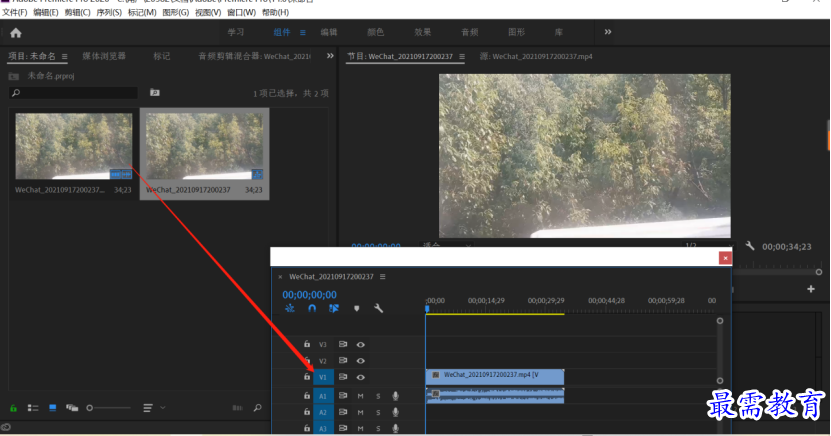831x436 pixels.
Task: Toggle sync lock for V1 track
Action: 343,377
